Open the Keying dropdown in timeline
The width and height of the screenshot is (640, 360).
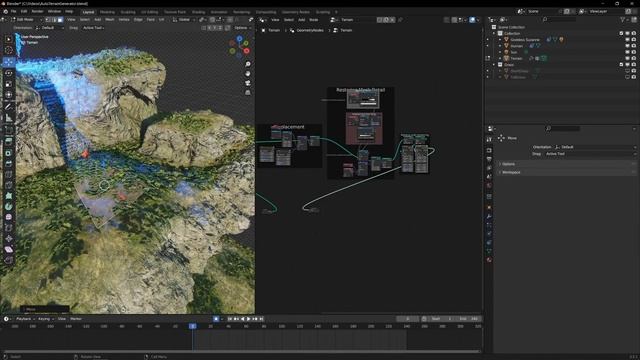pyautogui.click(x=45, y=319)
